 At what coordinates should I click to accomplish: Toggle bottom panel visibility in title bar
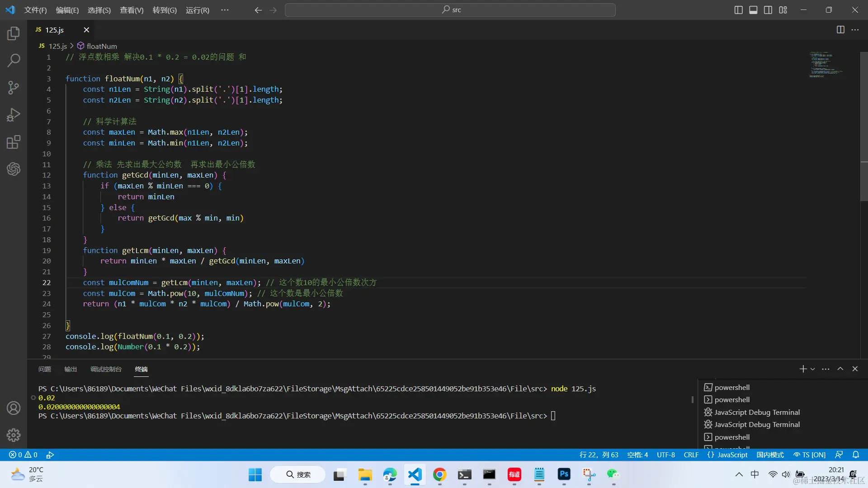(753, 10)
